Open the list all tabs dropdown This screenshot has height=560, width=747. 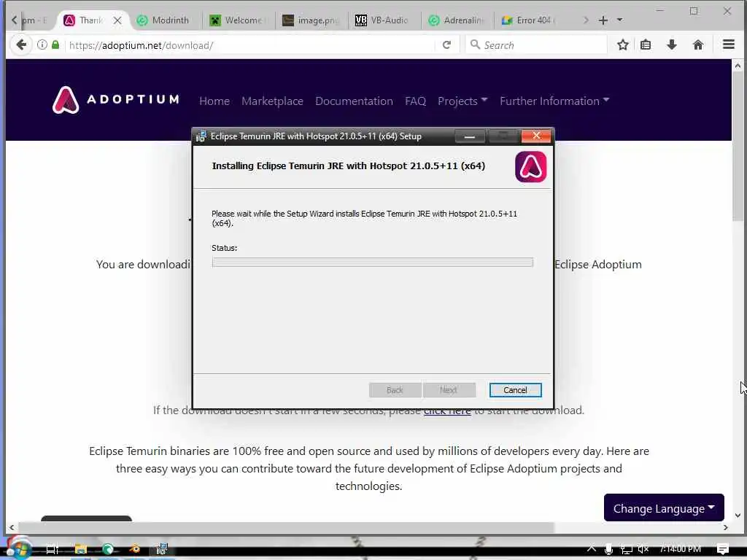tap(619, 20)
